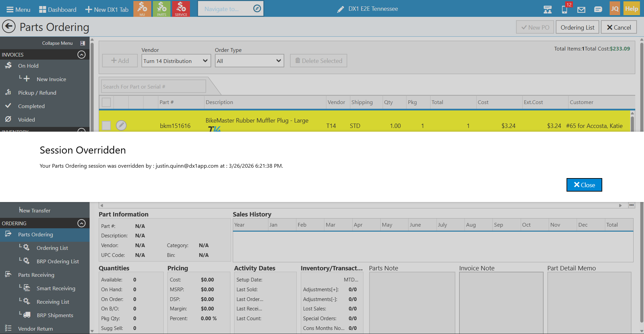Open Smart Receiving

(56, 288)
